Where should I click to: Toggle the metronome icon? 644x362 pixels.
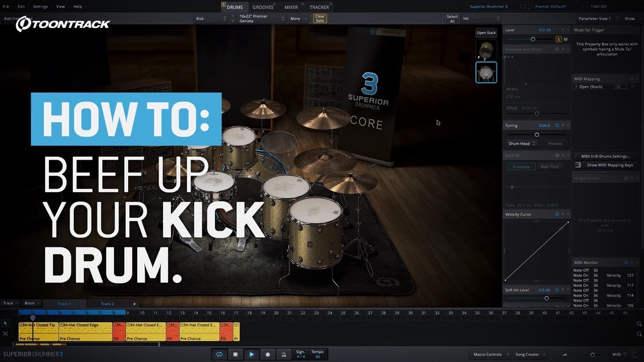pos(284,354)
